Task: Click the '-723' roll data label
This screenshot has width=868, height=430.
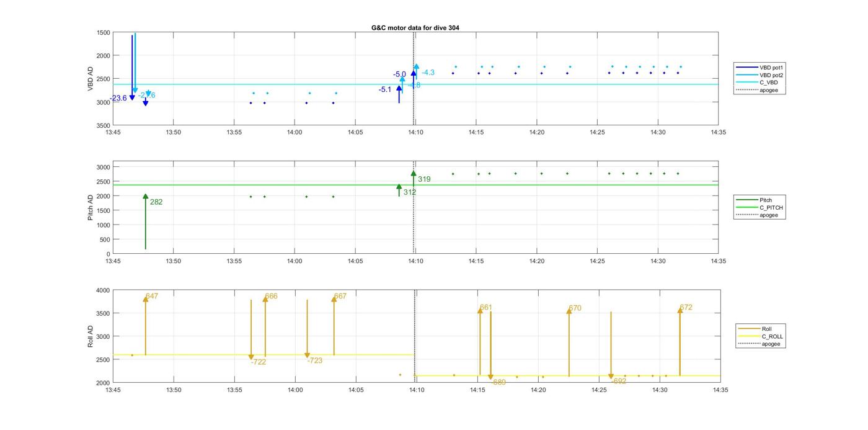Action: pyautogui.click(x=315, y=361)
